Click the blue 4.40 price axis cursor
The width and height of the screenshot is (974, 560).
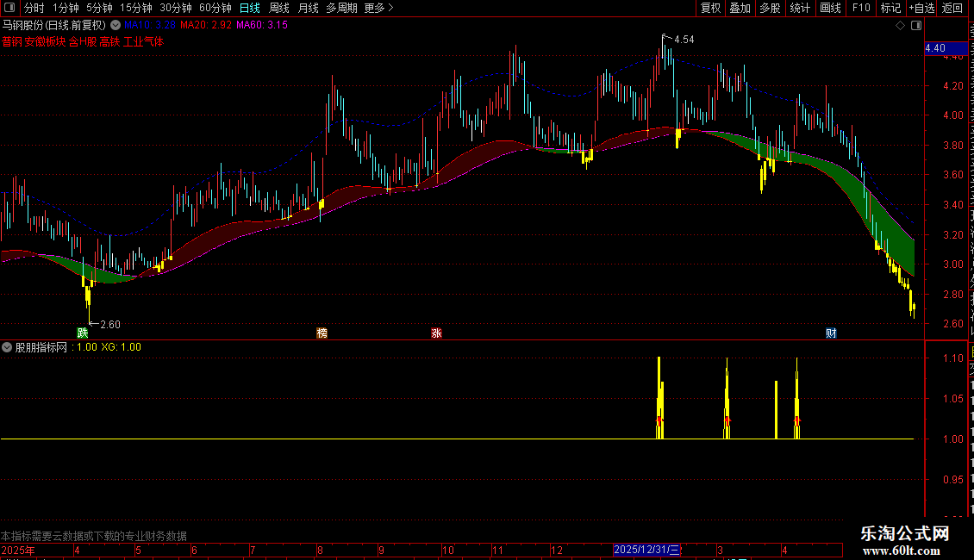[x=946, y=48]
